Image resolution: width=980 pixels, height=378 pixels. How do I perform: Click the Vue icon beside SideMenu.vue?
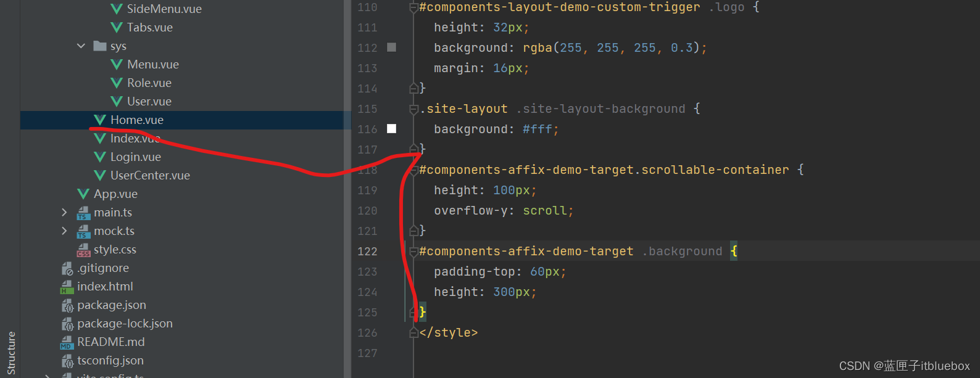pos(116,9)
